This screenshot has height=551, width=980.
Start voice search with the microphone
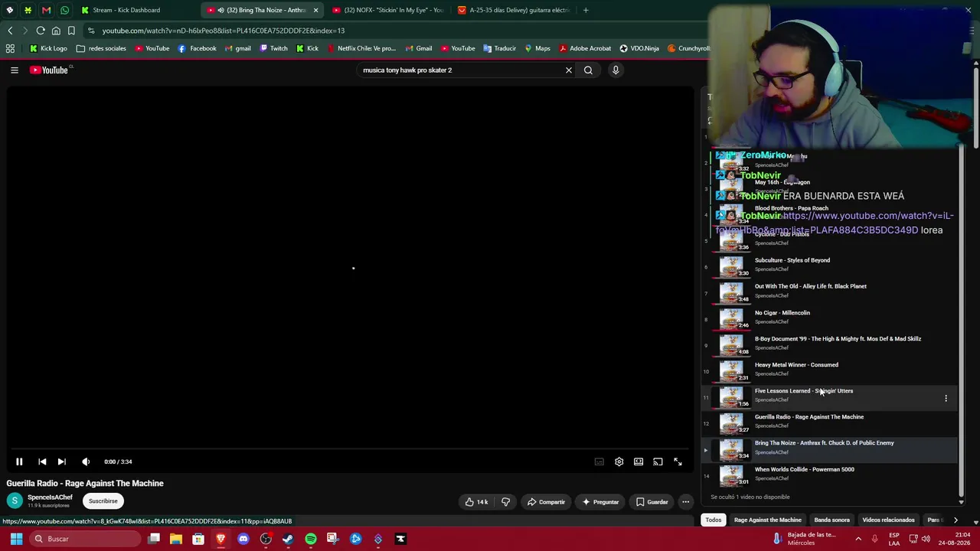click(x=616, y=70)
